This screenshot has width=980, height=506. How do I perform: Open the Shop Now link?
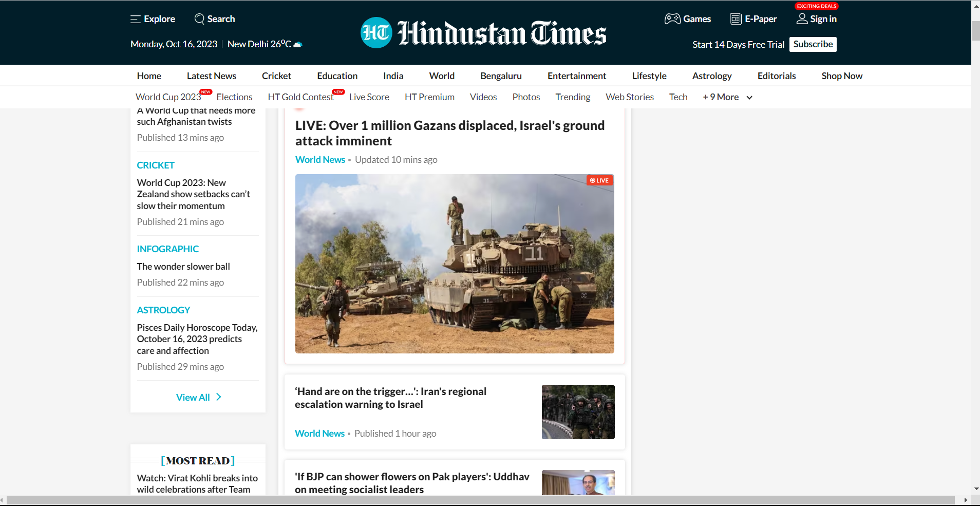[x=842, y=76]
